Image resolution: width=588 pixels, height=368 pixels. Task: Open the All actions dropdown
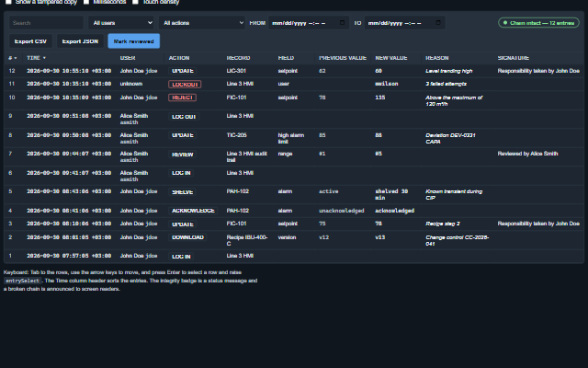(202, 23)
